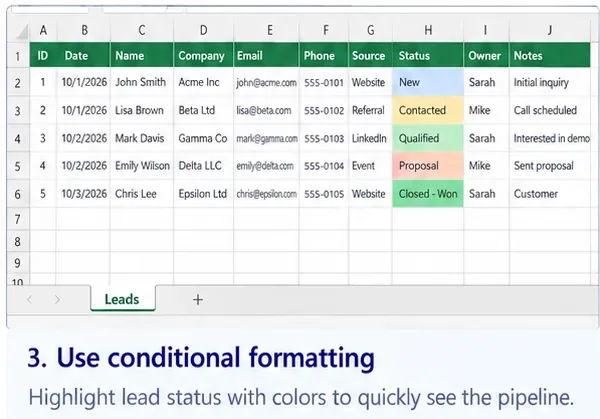This screenshot has width=600, height=419.
Task: Click the Referral source cell
Action: 370,110
